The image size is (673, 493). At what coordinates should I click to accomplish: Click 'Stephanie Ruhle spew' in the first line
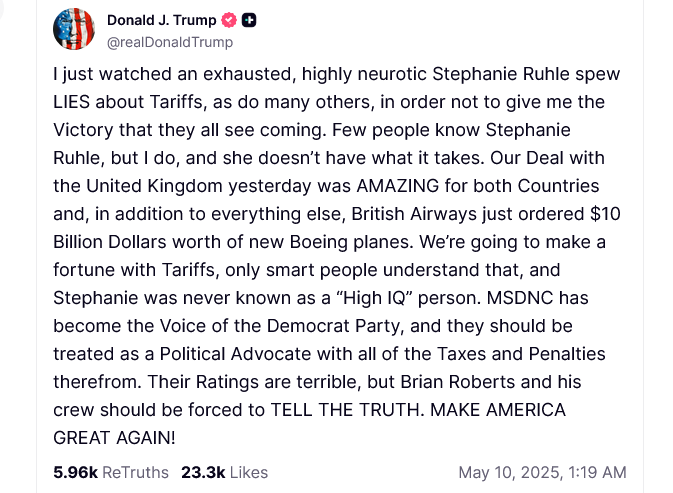(x=526, y=74)
